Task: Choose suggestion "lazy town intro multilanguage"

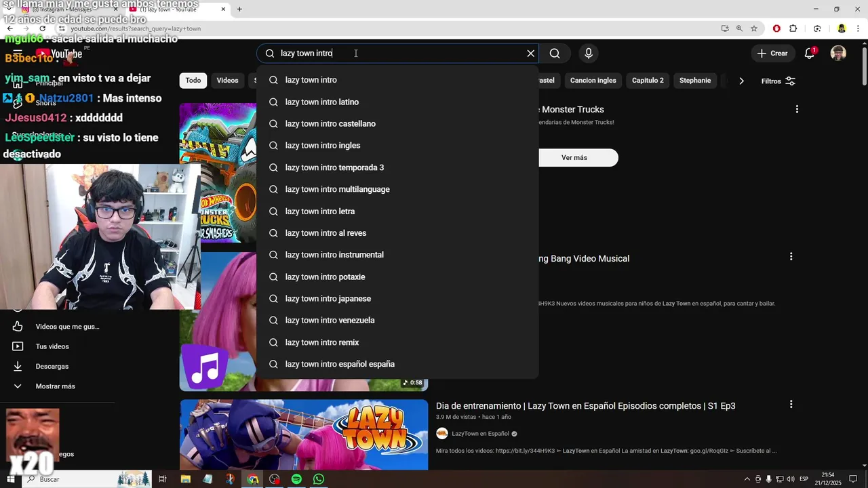Action: click(397, 189)
